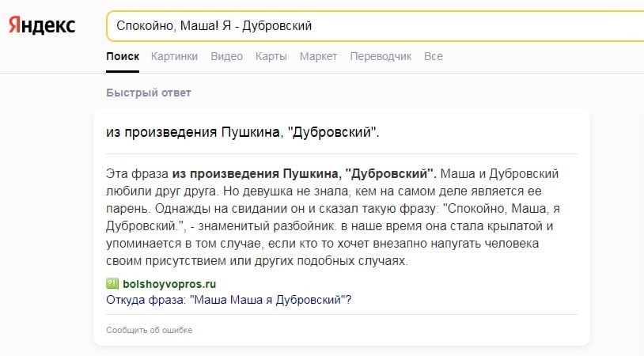Go to the Карты tab
Screen dimensions: 644x356
tap(271, 56)
